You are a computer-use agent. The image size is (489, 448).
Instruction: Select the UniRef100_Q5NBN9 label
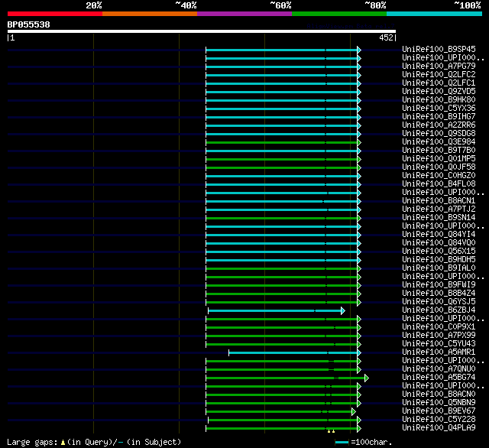pyautogui.click(x=439, y=403)
